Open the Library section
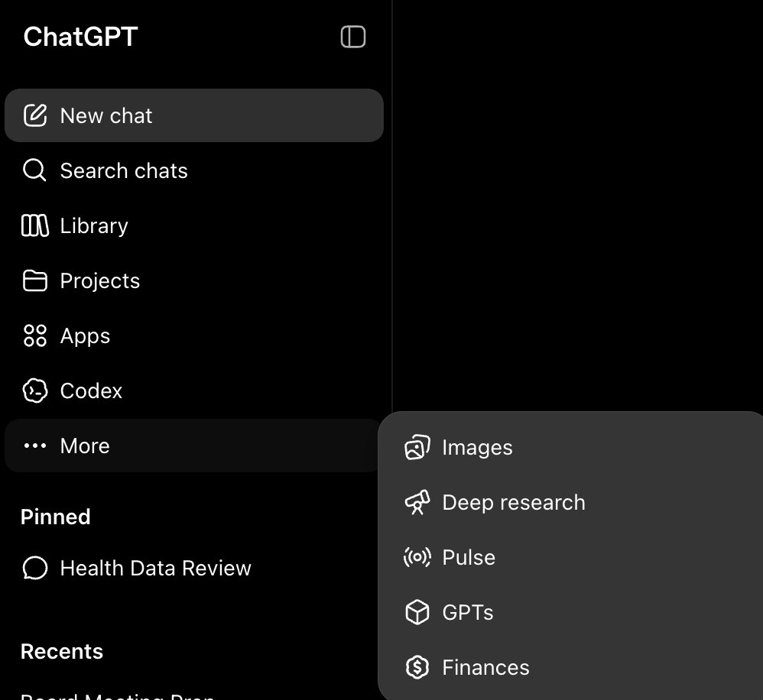 (x=194, y=225)
